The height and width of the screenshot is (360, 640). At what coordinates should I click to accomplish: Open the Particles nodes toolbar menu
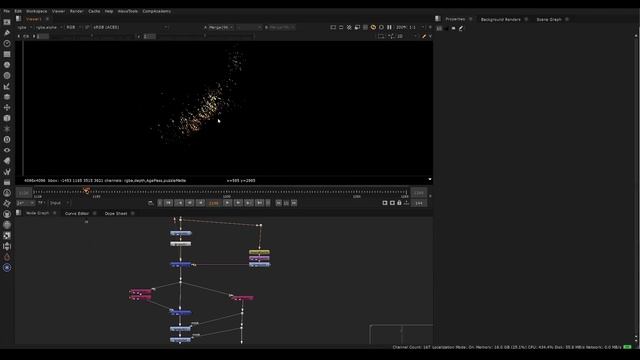point(7,129)
